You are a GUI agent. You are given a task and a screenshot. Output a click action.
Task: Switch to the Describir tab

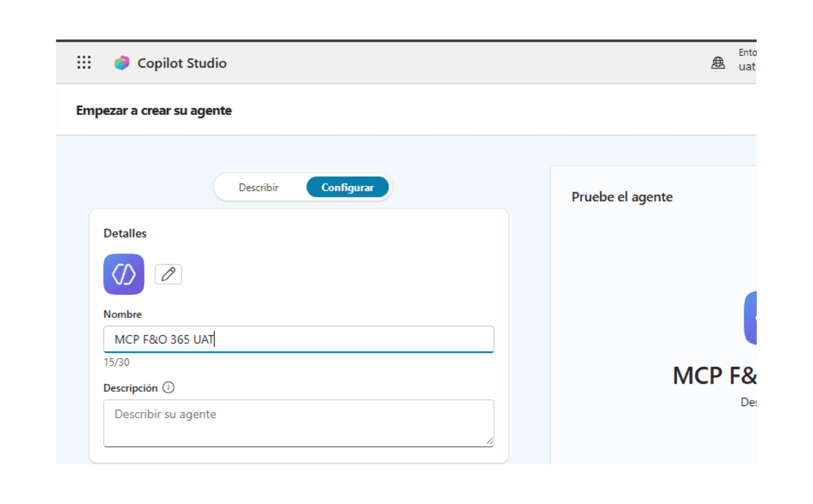click(259, 187)
